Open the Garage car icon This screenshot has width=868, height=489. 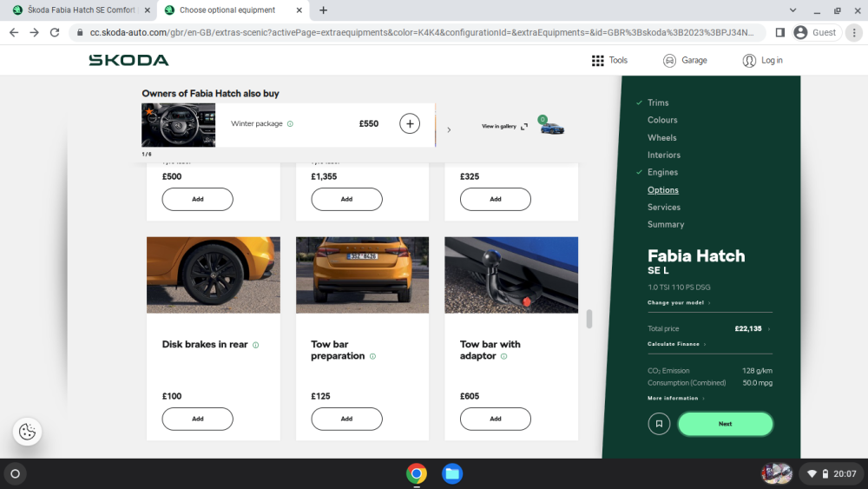tap(669, 60)
